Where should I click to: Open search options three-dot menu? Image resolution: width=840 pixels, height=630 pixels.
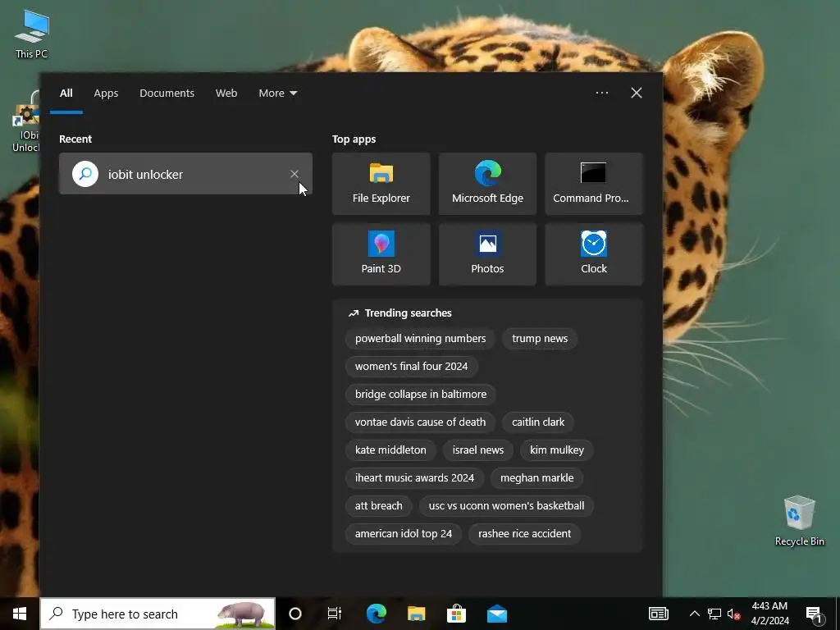[x=601, y=93]
